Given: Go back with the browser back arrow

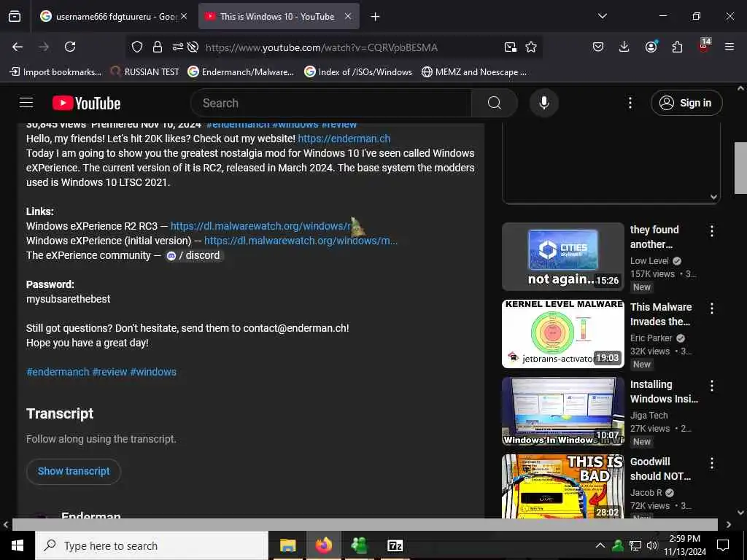Looking at the screenshot, I should click(x=18, y=47).
